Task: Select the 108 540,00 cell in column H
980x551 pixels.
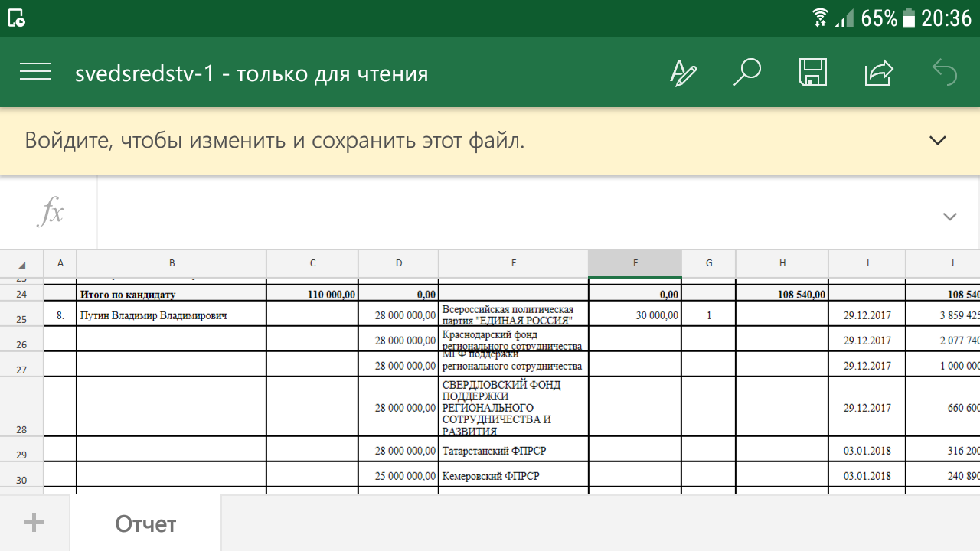Action: pyautogui.click(x=782, y=294)
